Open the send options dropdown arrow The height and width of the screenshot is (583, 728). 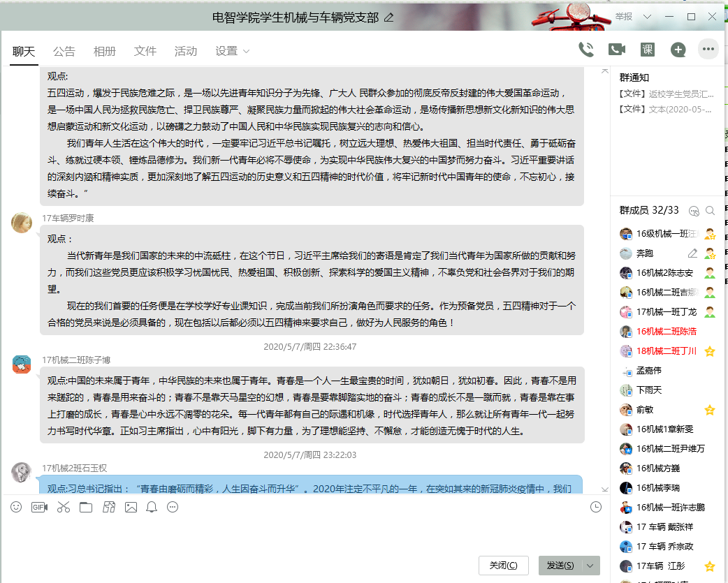tap(591, 566)
